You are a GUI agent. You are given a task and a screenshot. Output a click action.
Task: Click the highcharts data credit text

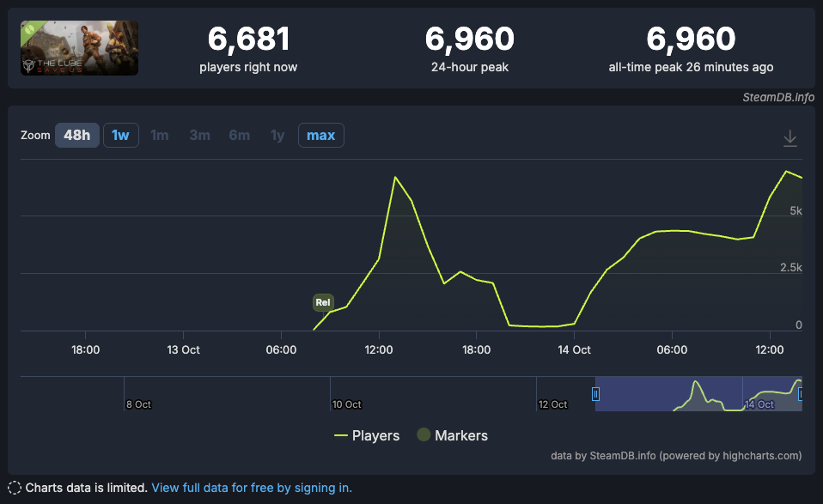(675, 456)
